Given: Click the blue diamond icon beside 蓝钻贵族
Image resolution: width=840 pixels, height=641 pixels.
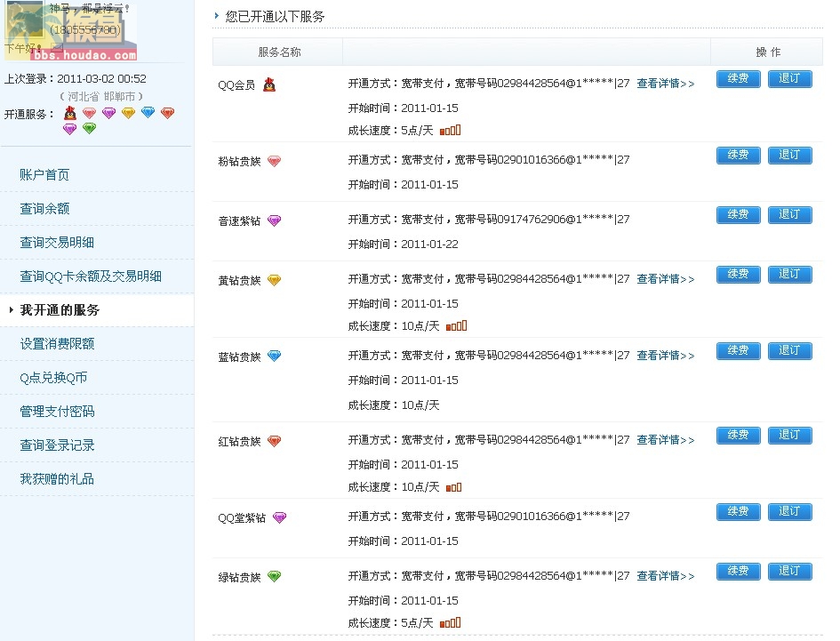Looking at the screenshot, I should [275, 356].
